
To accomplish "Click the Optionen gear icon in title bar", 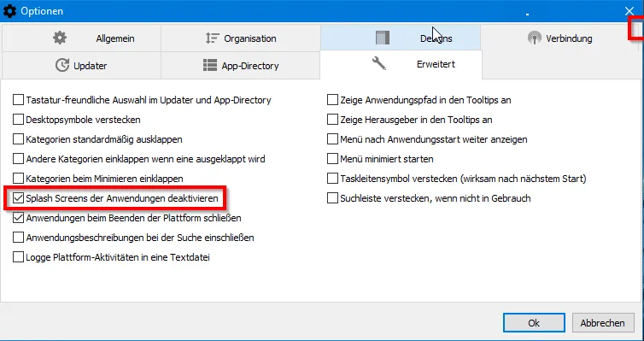I will (x=9, y=10).
